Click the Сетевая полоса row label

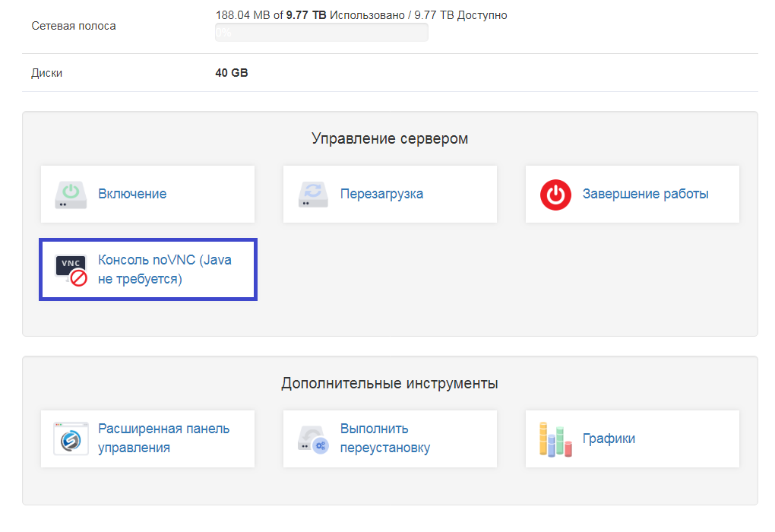click(74, 26)
